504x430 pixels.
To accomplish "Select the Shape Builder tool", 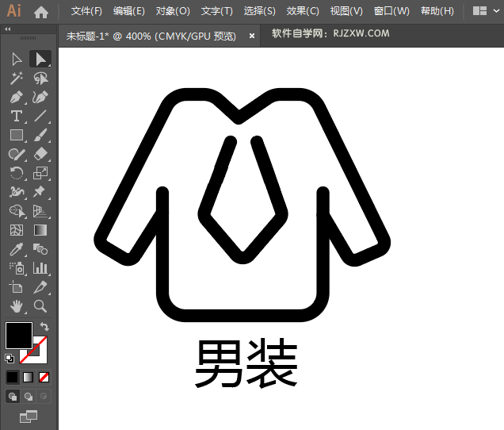I will click(17, 211).
